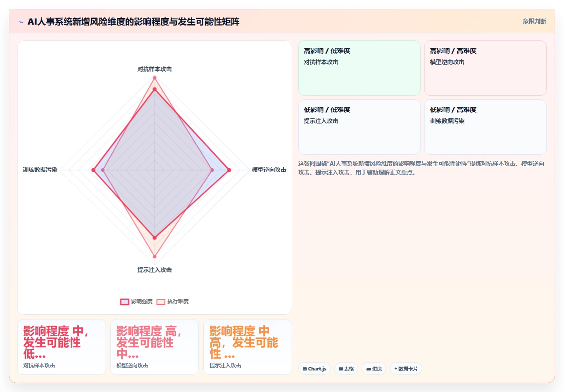The width and height of the screenshot is (564, 392).
Task: Select the 低影响 / 低难度 quadrant card
Action: (x=359, y=127)
